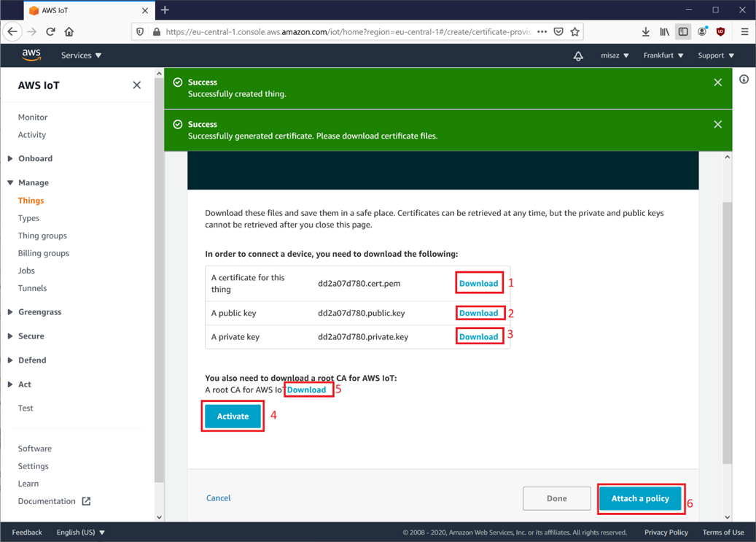This screenshot has width=756, height=542.
Task: Go back with the browser back arrow
Action: 12,32
